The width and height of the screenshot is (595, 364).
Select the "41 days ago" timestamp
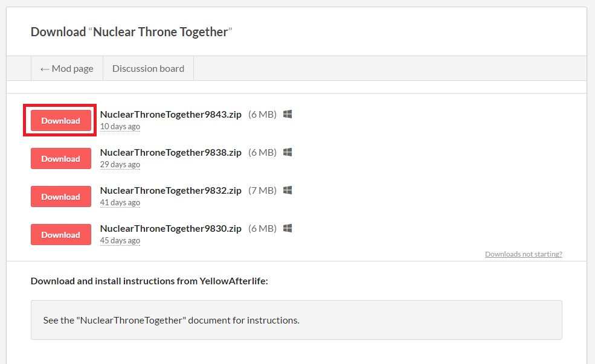pos(120,203)
